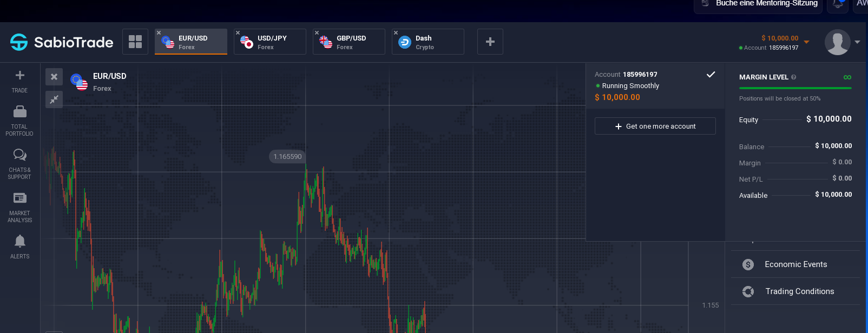The height and width of the screenshot is (333, 868).
Task: Close the EUR/USD chart panel
Action: [x=54, y=77]
